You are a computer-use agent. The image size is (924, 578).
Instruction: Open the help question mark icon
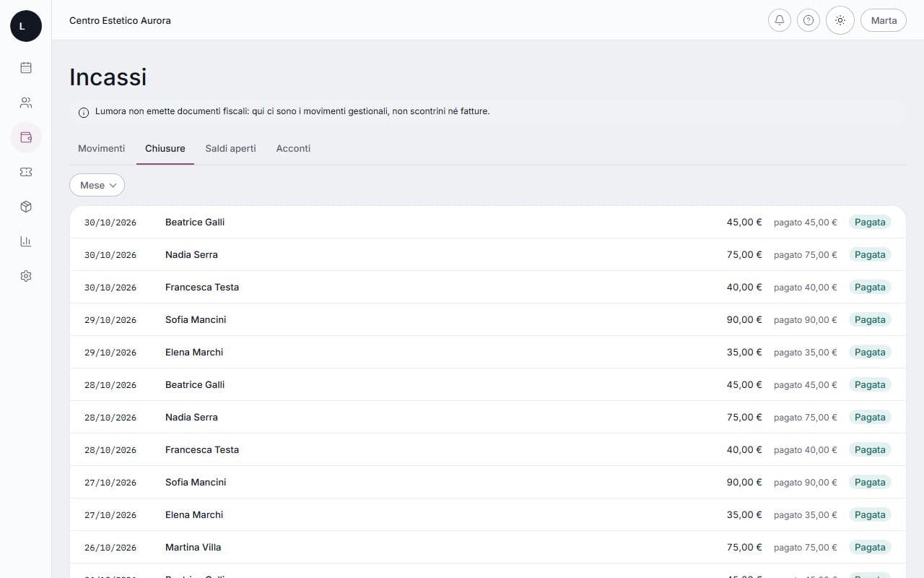point(808,20)
